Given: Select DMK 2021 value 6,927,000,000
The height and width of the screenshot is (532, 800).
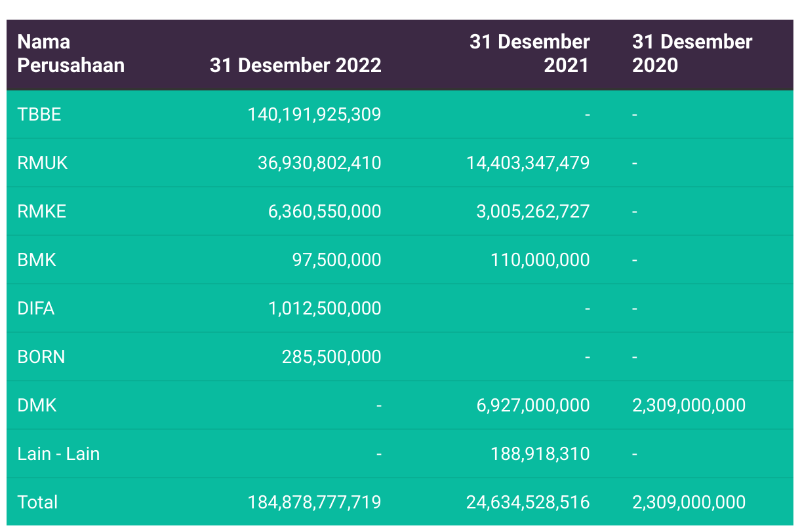Looking at the screenshot, I should [533, 406].
